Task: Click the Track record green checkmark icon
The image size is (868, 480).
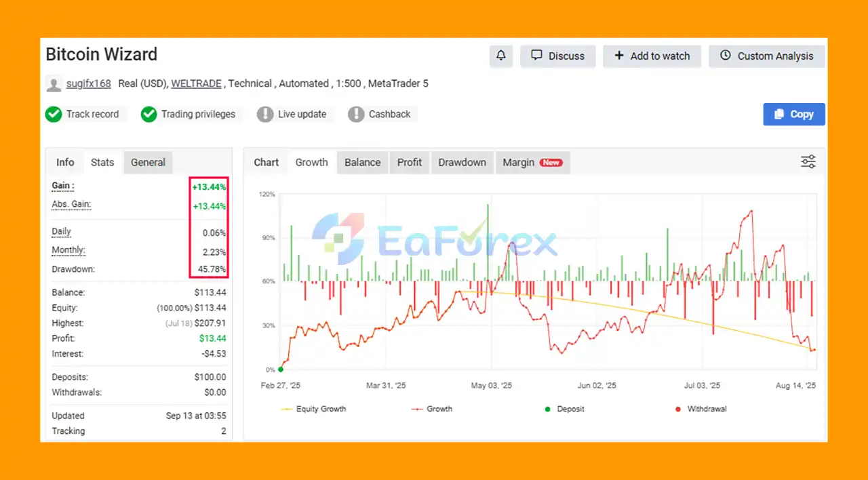Action: (x=54, y=115)
